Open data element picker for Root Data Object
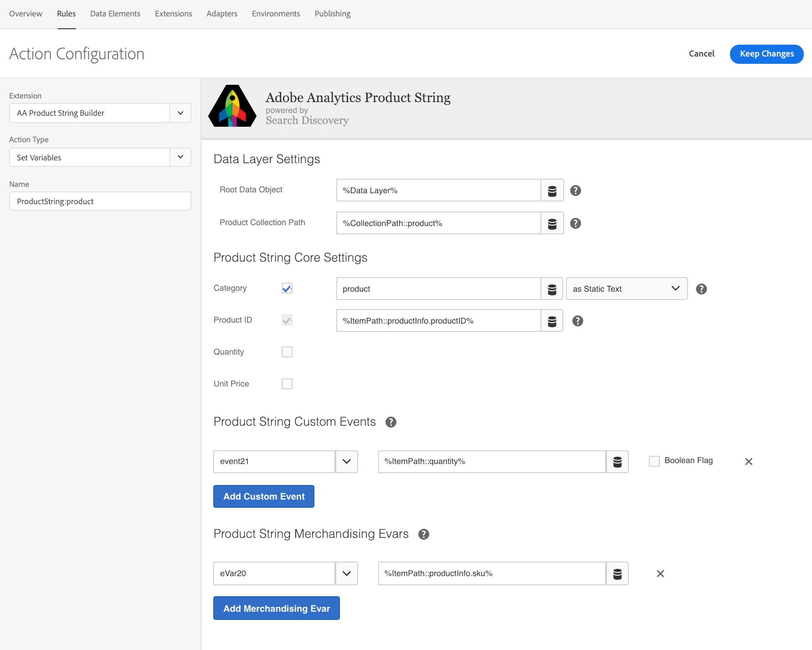The width and height of the screenshot is (812, 650). coord(552,191)
